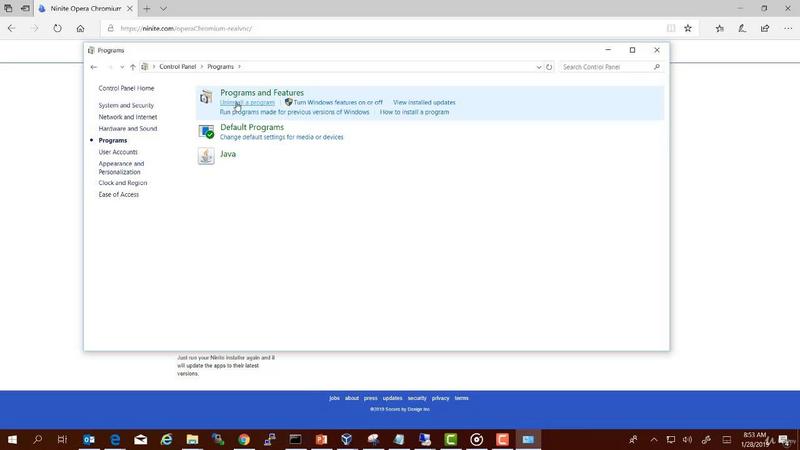Click browser Refresh button
Viewport: 800px width, 450px height.
(57, 29)
